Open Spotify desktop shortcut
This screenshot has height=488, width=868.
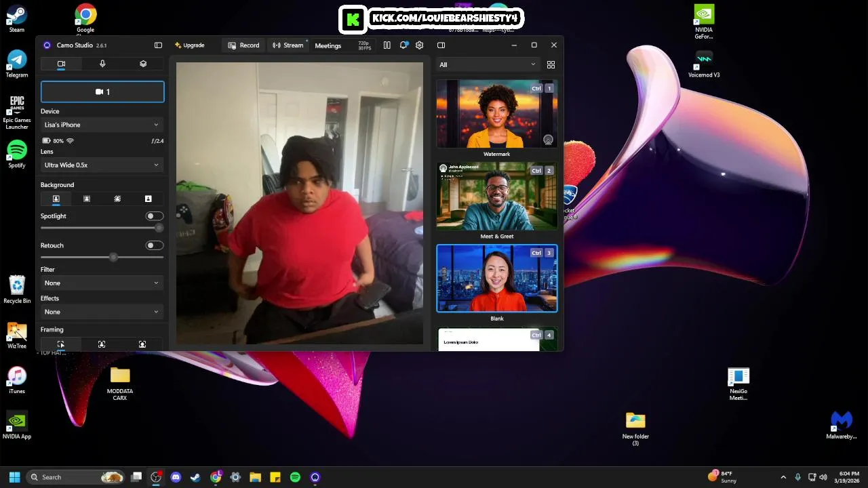[x=17, y=155]
